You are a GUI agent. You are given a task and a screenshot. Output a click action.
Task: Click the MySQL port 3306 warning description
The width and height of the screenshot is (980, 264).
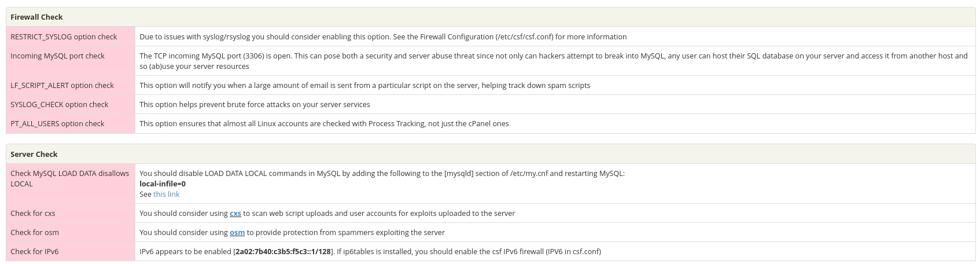[x=554, y=61]
